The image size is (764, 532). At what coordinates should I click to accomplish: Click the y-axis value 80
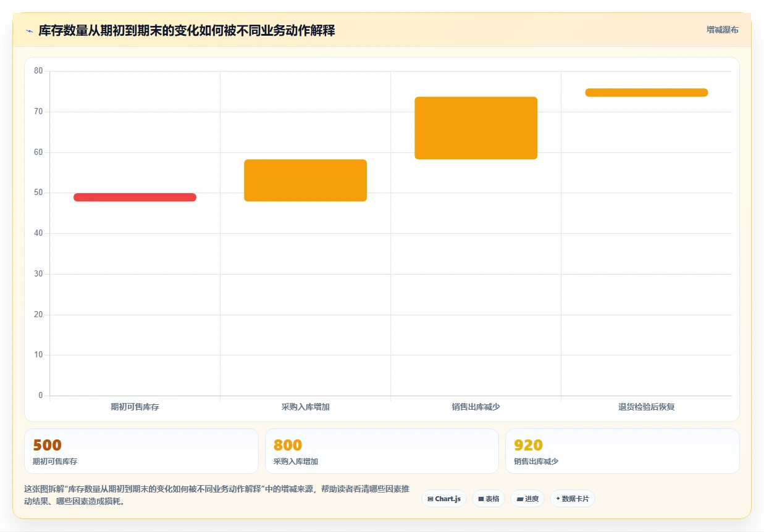coord(38,71)
